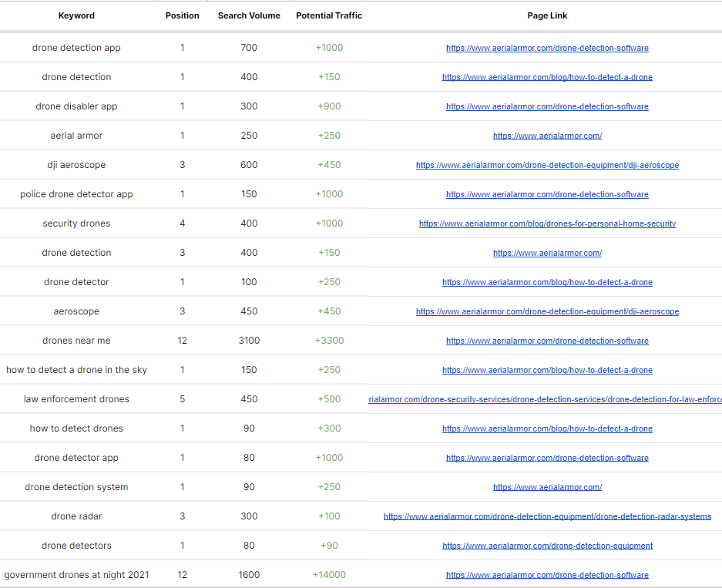722x588 pixels.
Task: Select the 3100 search volume cell
Action: coord(249,341)
